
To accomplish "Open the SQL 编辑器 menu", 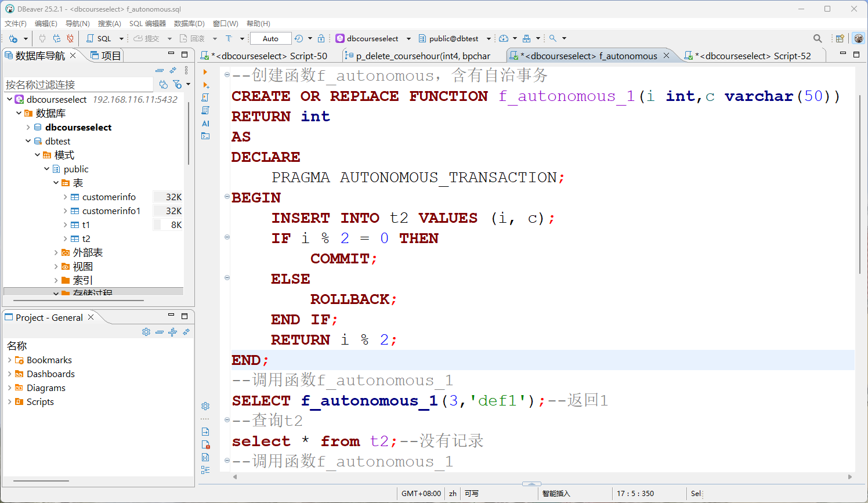I will coord(147,23).
